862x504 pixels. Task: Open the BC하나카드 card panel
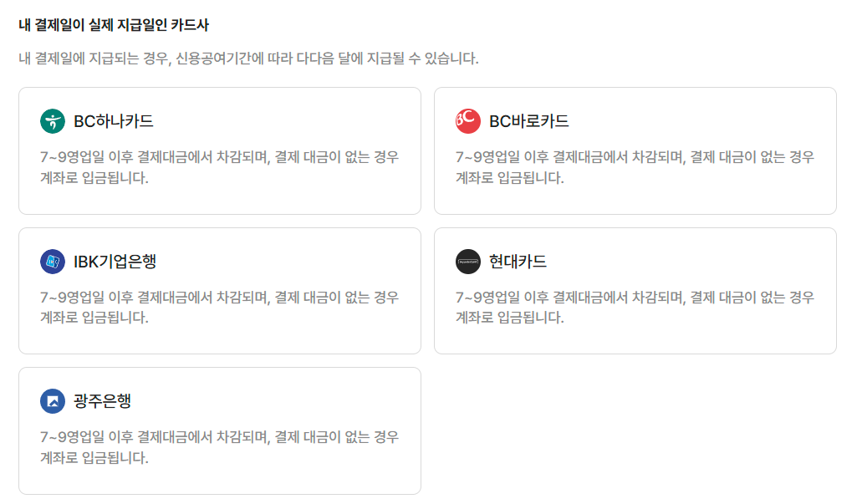(x=220, y=150)
